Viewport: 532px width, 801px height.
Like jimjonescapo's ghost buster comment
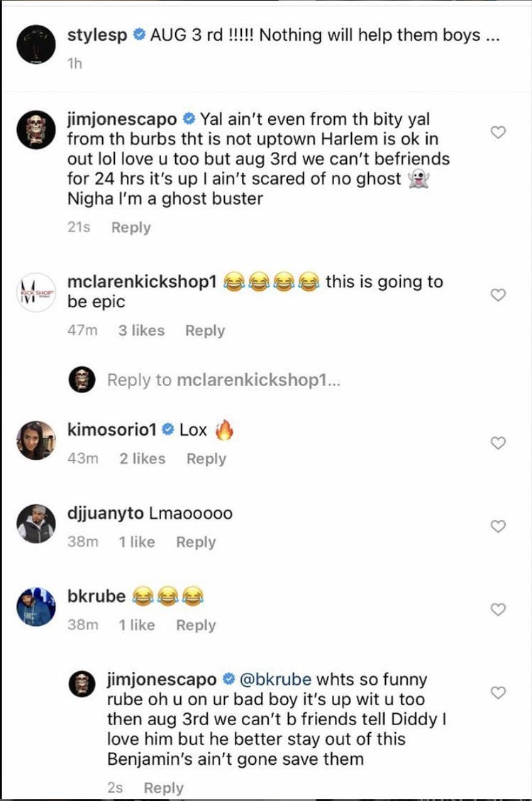pos(499,132)
